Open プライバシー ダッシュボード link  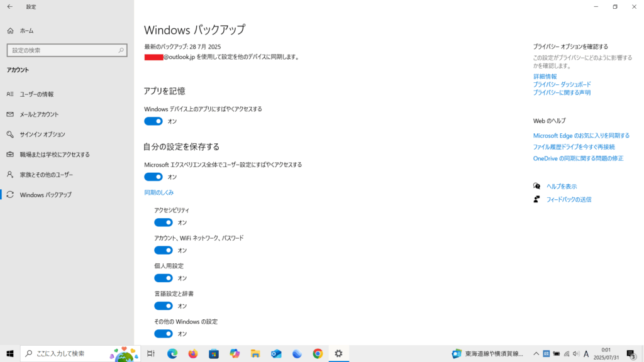[x=562, y=84]
